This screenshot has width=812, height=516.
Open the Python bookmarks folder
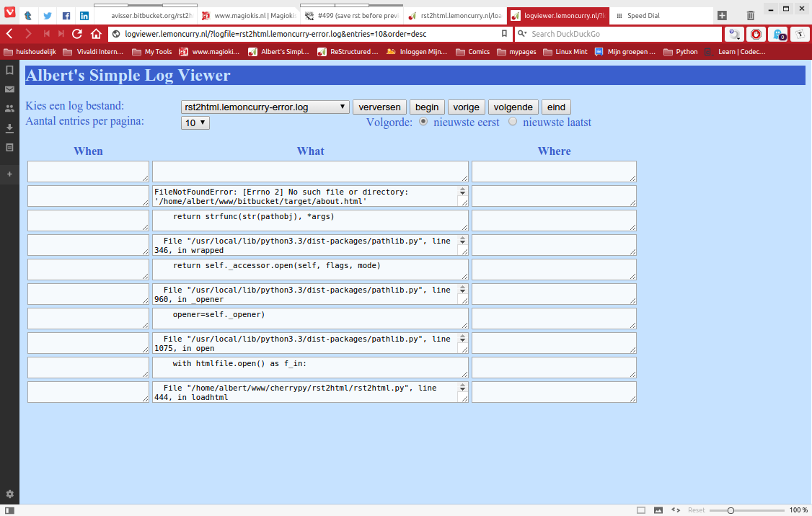681,52
